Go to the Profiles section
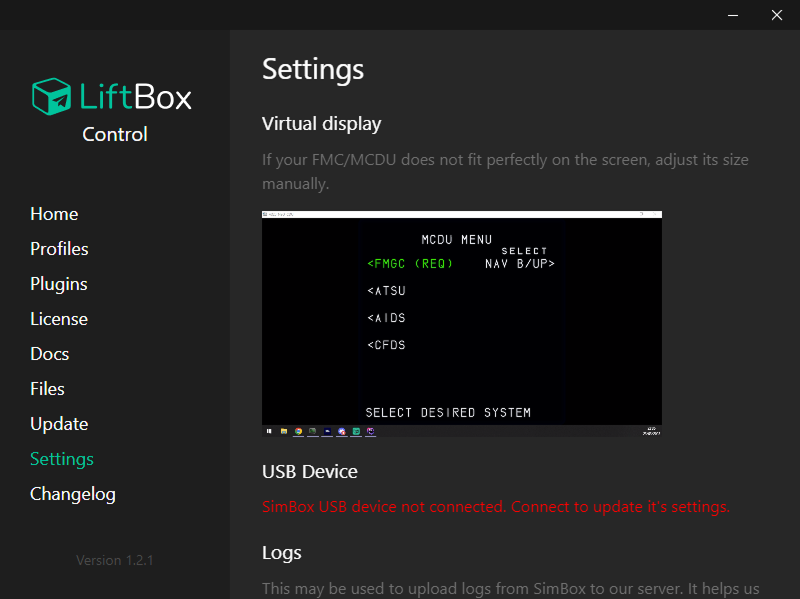800x599 pixels. coord(59,249)
